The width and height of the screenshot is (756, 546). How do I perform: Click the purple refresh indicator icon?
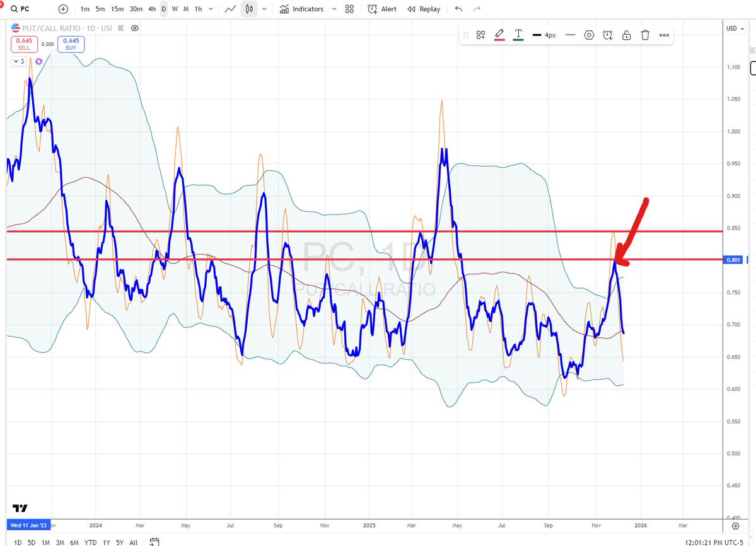point(39,61)
